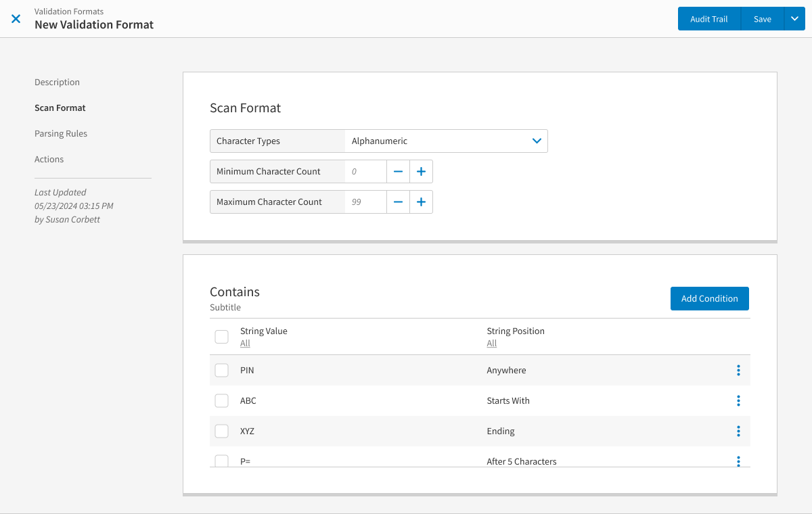
Task: Check the PIN condition checkbox
Action: click(x=221, y=371)
